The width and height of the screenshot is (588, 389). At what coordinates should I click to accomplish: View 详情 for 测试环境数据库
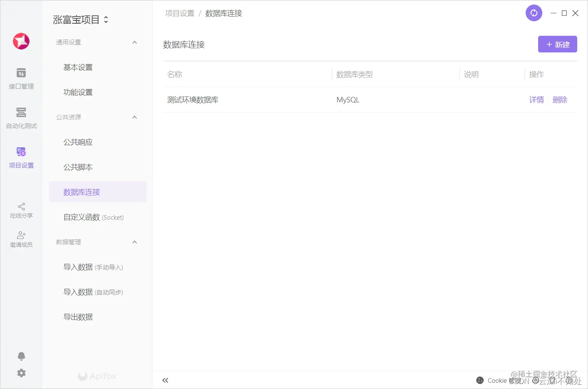point(536,100)
